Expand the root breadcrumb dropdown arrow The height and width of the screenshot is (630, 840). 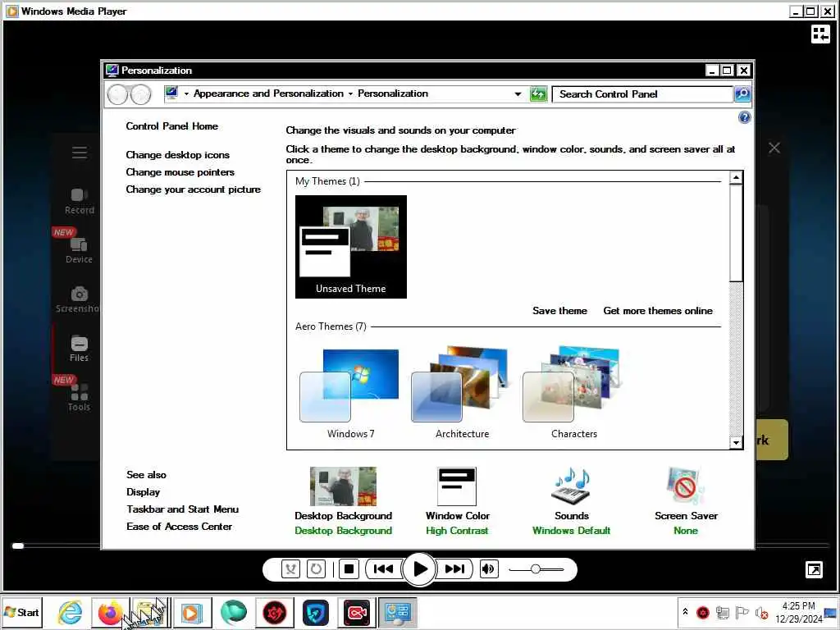point(186,94)
